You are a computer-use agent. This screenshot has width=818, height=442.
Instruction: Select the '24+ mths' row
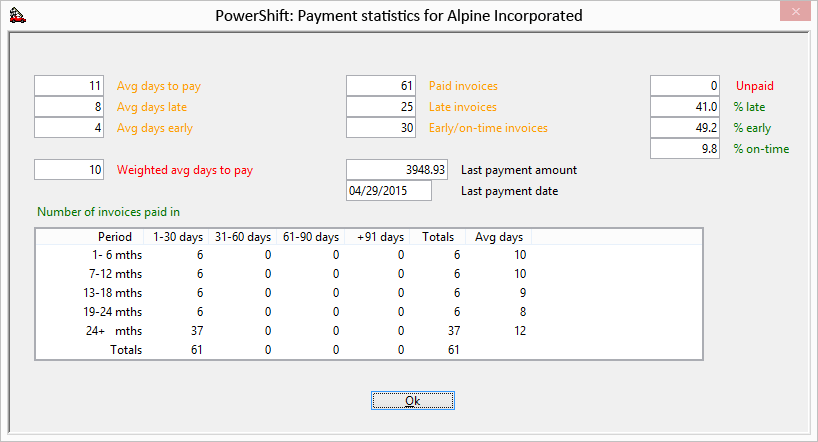(369, 331)
